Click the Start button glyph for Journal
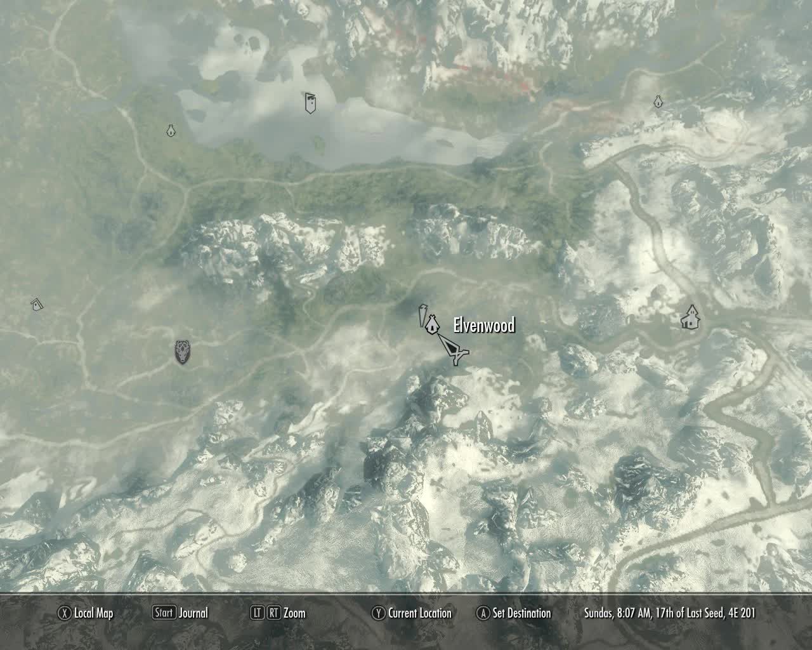Screen dimensions: 812x650 (x=164, y=613)
